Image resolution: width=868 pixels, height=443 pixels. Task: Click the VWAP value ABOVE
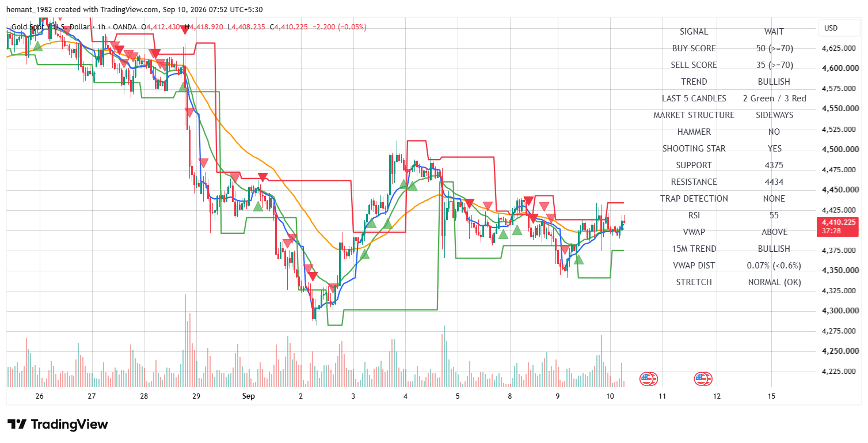(774, 232)
